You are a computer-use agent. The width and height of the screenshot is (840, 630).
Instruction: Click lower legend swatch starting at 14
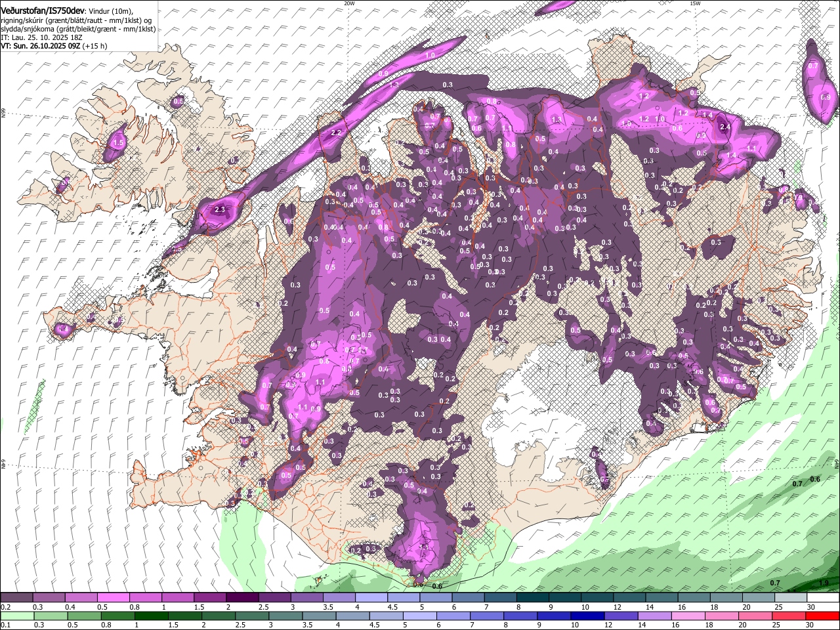click(656, 616)
